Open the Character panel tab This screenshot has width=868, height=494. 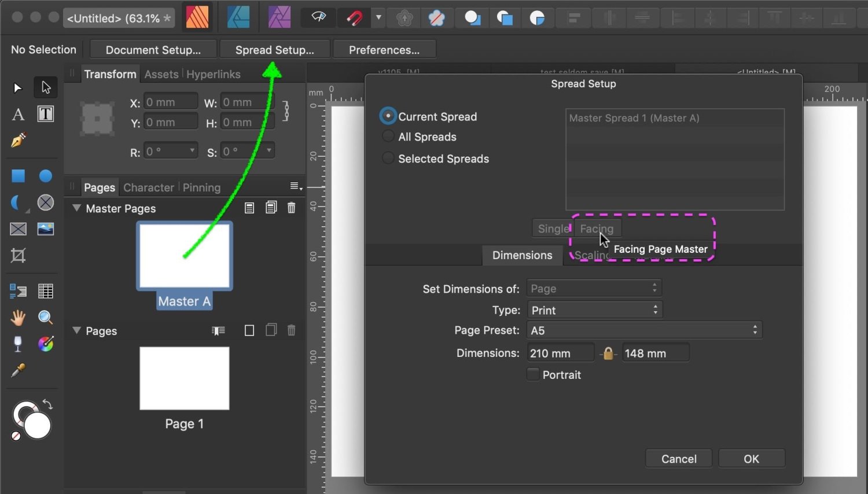(x=149, y=187)
